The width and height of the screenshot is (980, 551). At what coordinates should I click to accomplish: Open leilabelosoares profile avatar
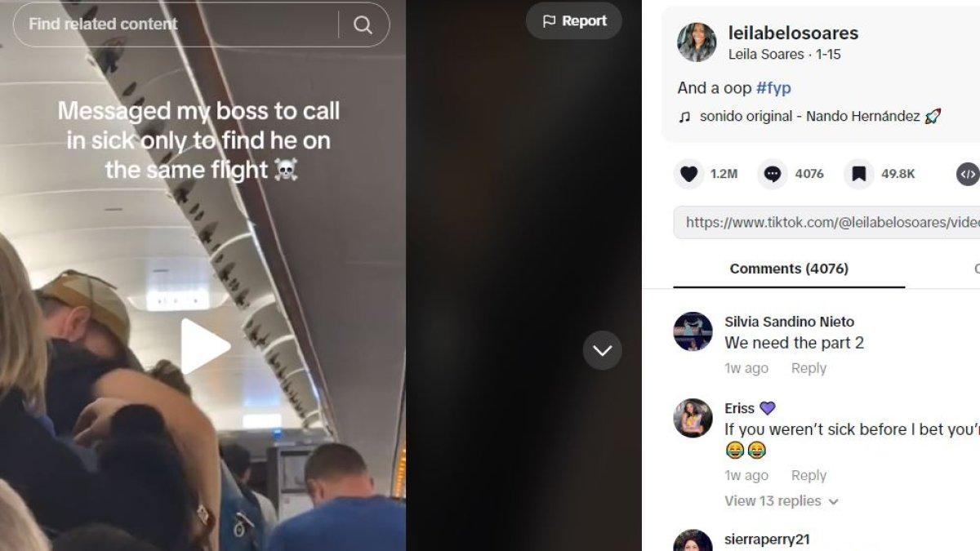tap(697, 42)
